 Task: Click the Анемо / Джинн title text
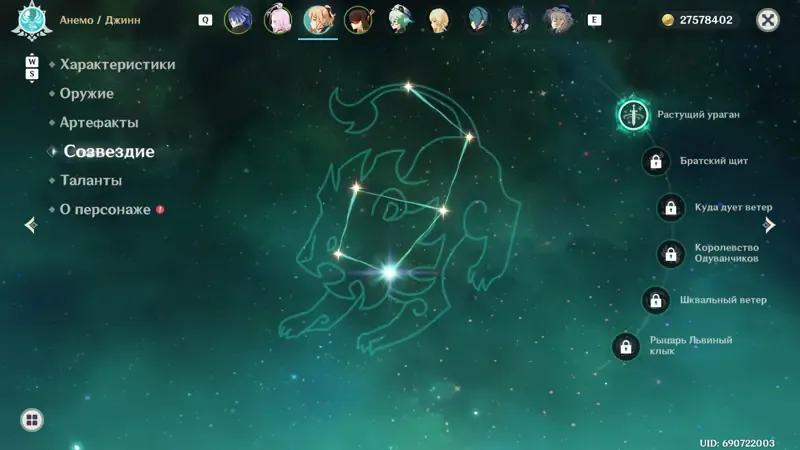(100, 20)
